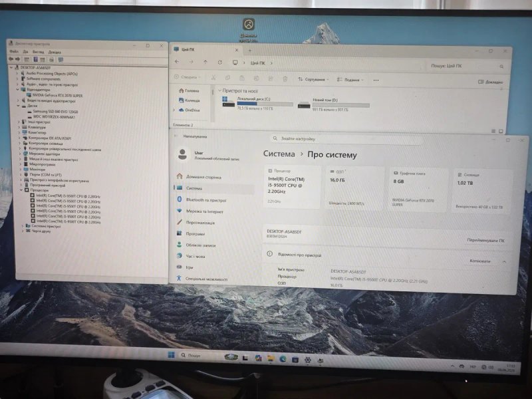Select Порти (COM та LPT) category
The width and height of the screenshot is (532, 399).
click(x=45, y=175)
